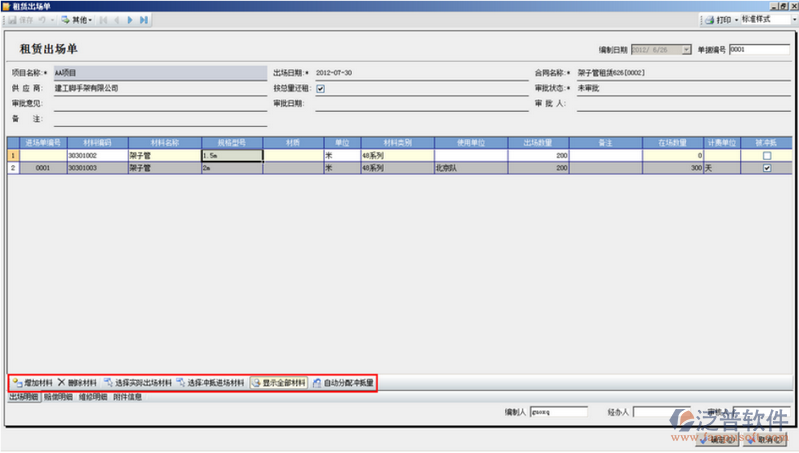The height and width of the screenshot is (453, 799).
Task: Click the 经办人 input field
Action: (661, 412)
